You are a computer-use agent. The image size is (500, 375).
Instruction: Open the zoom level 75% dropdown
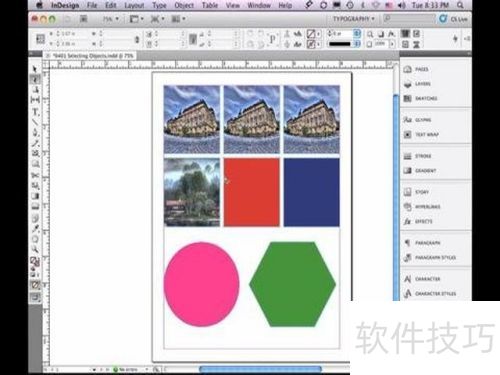coord(110,19)
